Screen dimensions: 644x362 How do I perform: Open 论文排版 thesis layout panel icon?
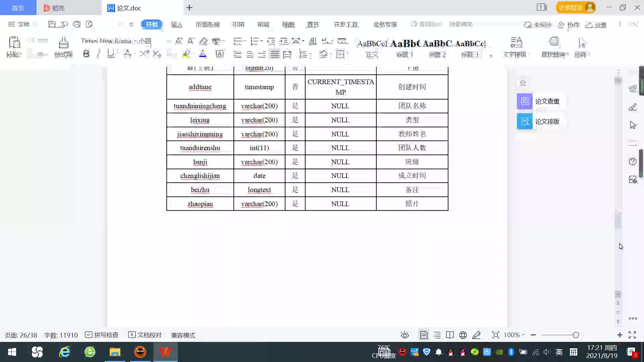pos(525,121)
